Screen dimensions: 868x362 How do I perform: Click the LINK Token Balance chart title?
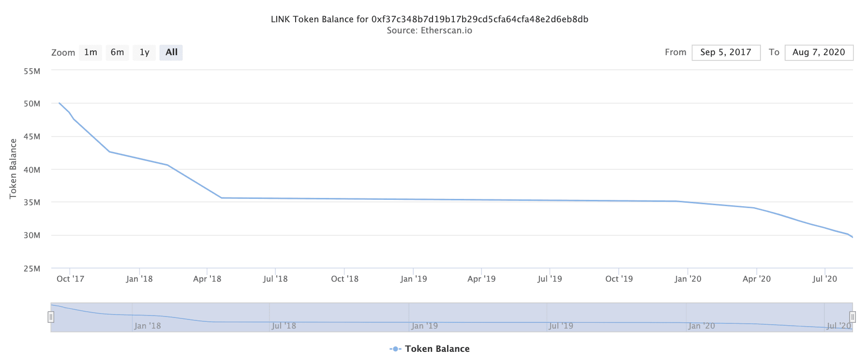429,19
